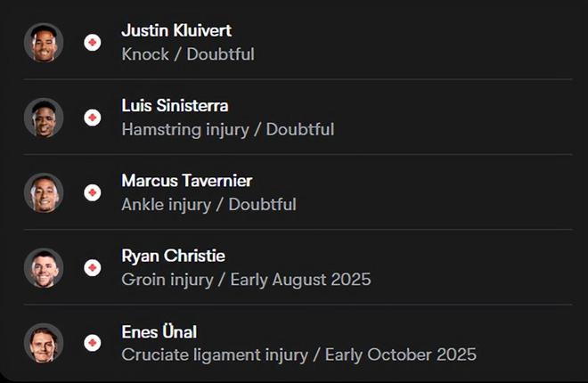Click injury icon beside Luis Sinisterra
The height and width of the screenshot is (383, 588).
click(x=93, y=117)
